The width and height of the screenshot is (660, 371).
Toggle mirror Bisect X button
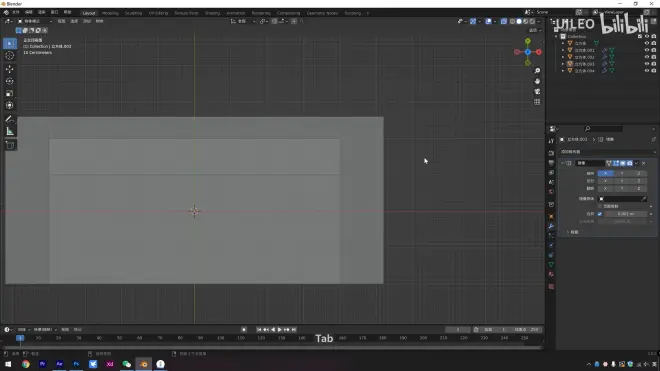pos(606,181)
